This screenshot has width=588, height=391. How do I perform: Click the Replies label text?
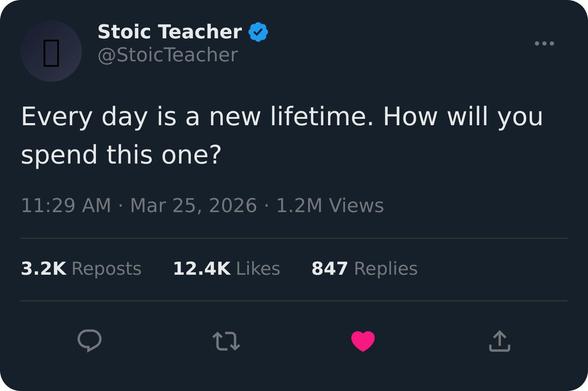click(x=386, y=269)
